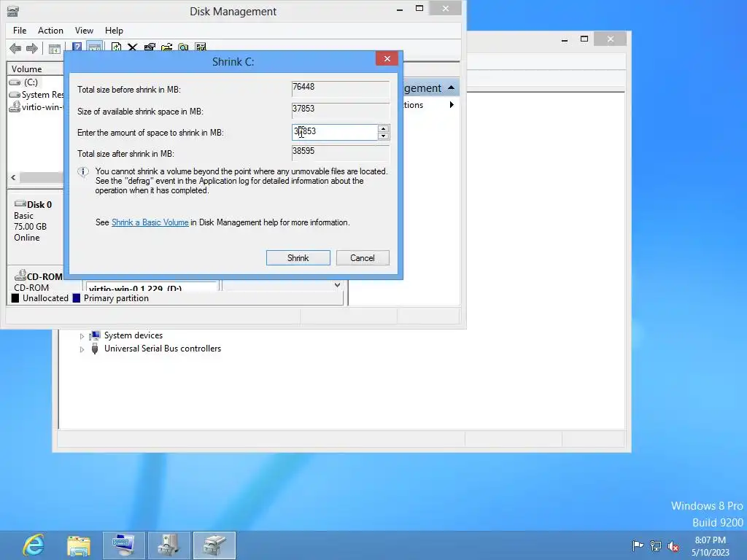Viewport: 747px width, 560px height.
Task: Select the (C:) drive icon in volume list
Action: coord(15,82)
